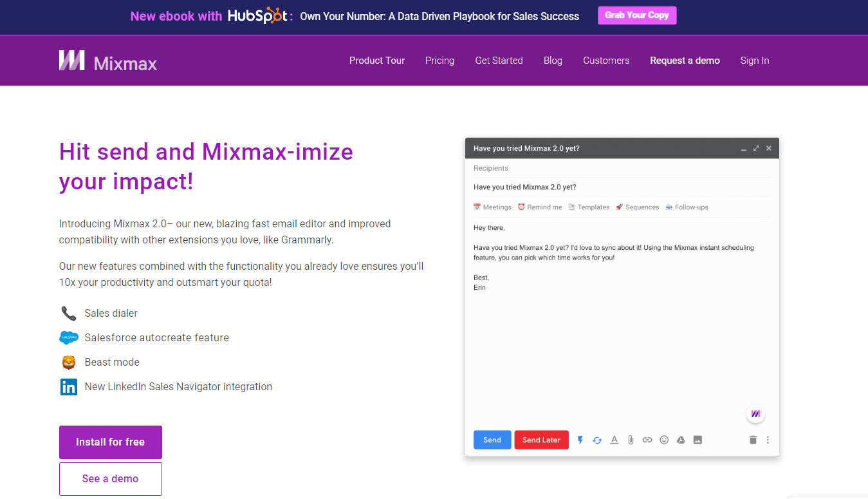Click the Google Drive icon
Image resolution: width=868 pixels, height=499 pixels.
click(681, 440)
